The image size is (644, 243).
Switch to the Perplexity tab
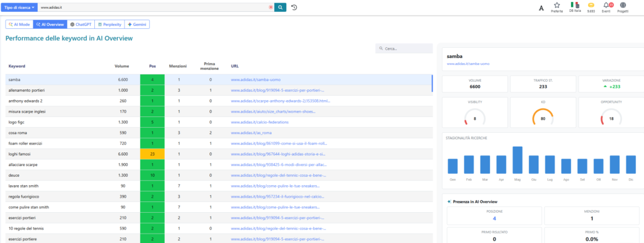(109, 25)
